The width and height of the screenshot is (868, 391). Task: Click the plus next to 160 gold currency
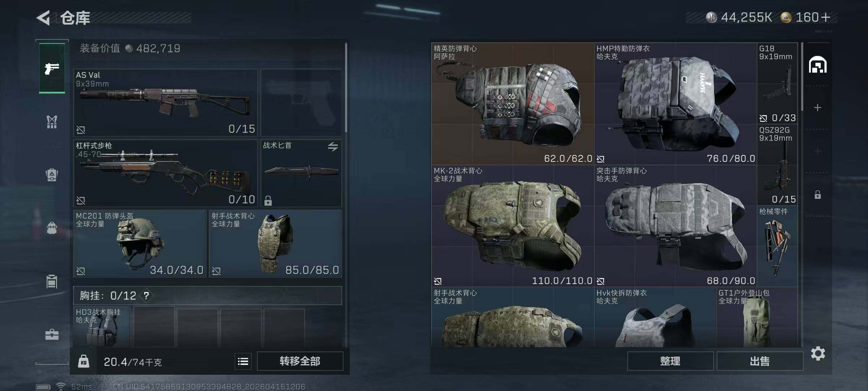coord(826,17)
